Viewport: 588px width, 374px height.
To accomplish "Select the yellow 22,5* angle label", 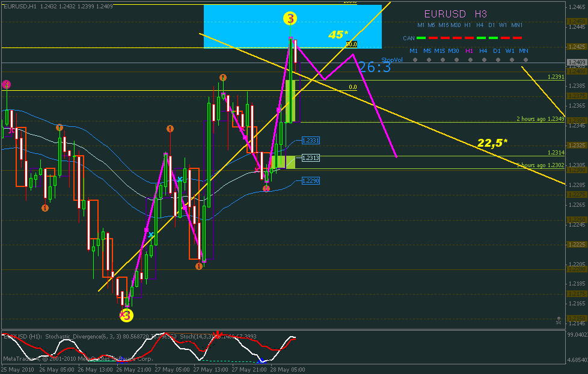I will pos(492,143).
